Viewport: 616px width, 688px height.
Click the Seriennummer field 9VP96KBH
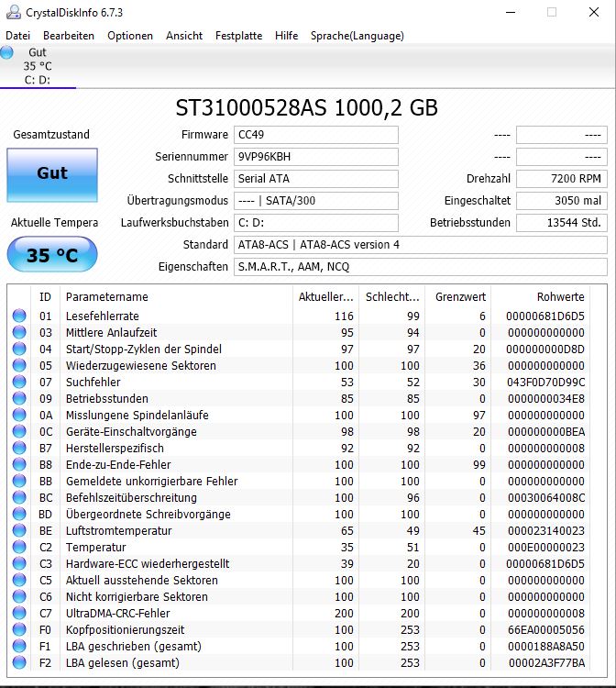click(315, 157)
